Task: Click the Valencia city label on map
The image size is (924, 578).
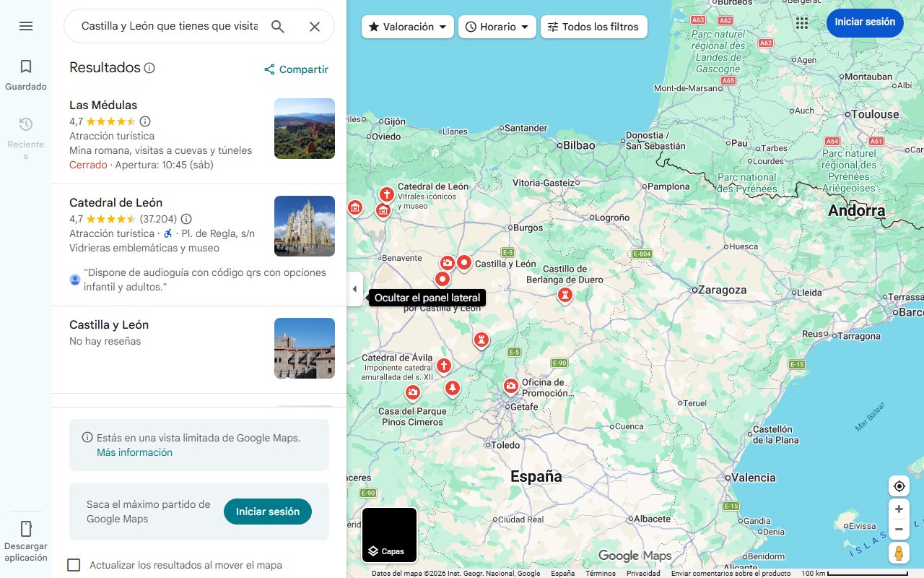Action: (753, 478)
